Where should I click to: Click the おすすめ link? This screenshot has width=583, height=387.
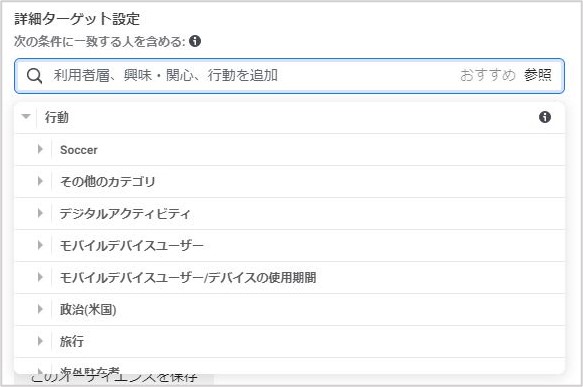click(x=487, y=75)
